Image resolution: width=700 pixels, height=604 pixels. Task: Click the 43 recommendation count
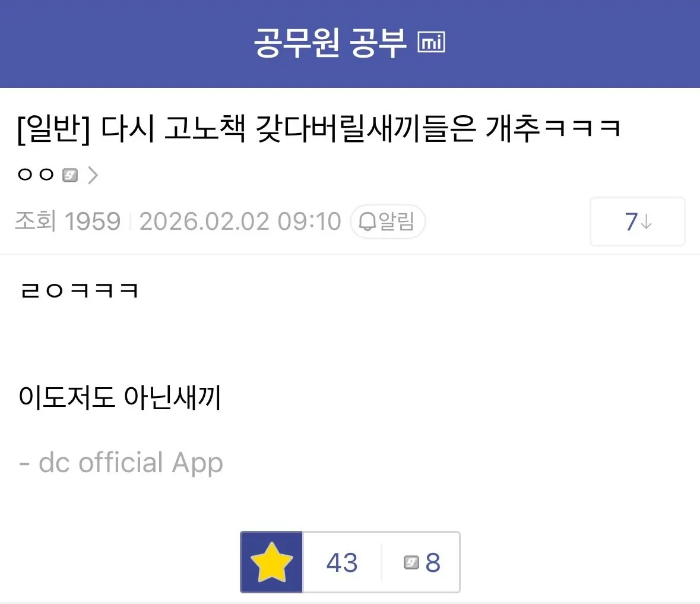point(342,562)
